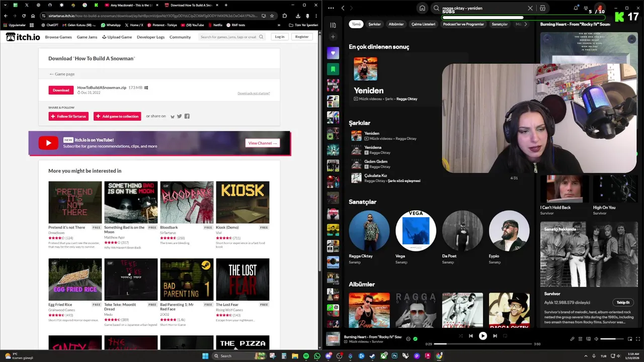Click Add game to collection button
Screen dimensions: 644x362
(117, 116)
